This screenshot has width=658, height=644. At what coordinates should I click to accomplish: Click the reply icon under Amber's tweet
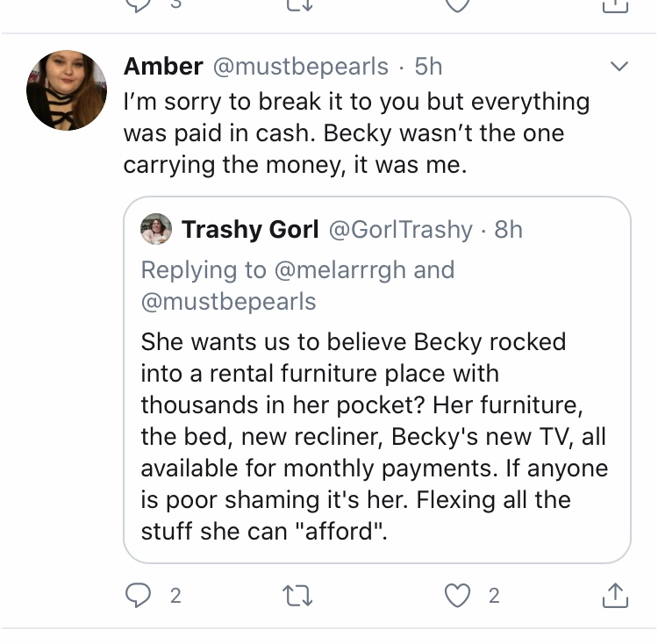[x=138, y=595]
